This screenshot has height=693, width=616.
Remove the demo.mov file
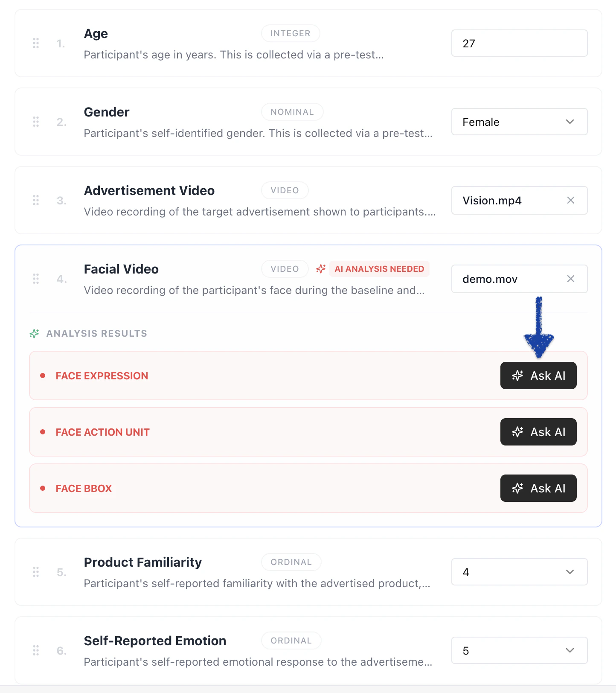click(570, 279)
